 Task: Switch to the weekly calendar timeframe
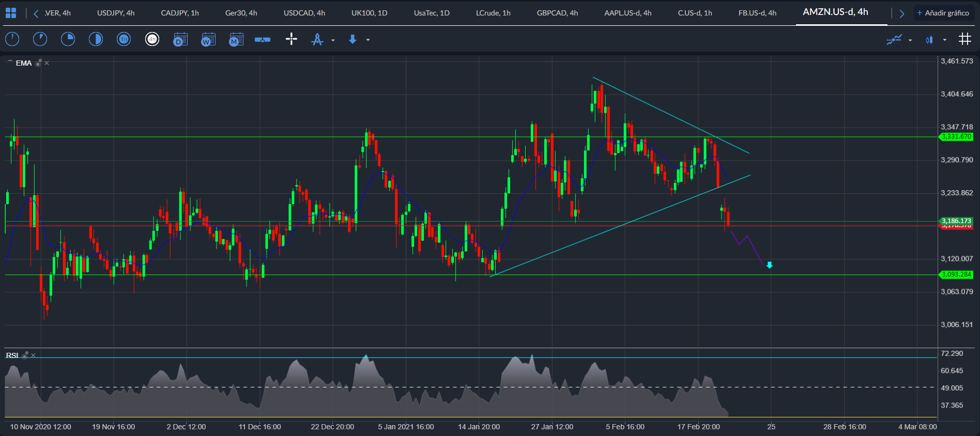coord(208,39)
